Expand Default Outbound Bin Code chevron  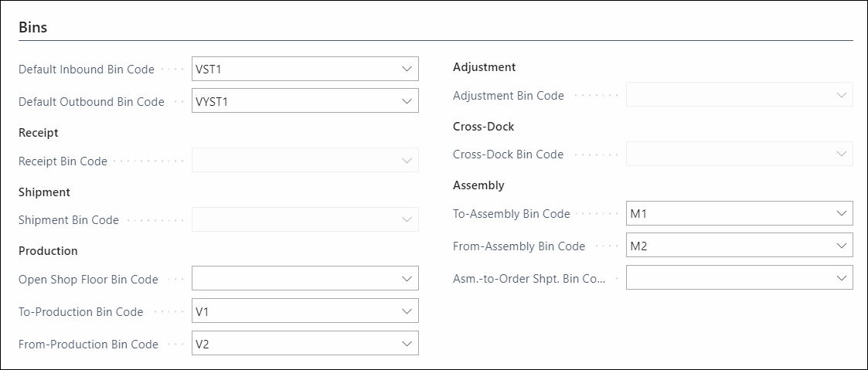coord(407,101)
